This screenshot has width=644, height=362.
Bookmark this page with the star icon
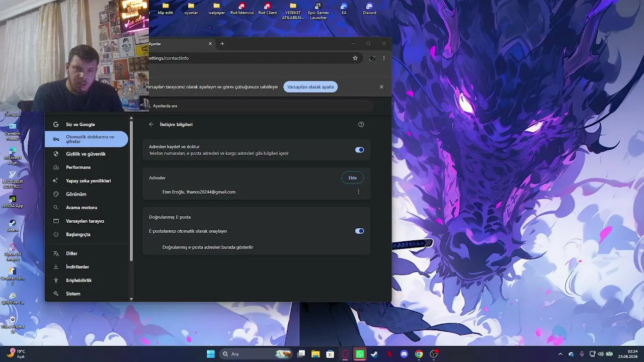click(x=355, y=58)
